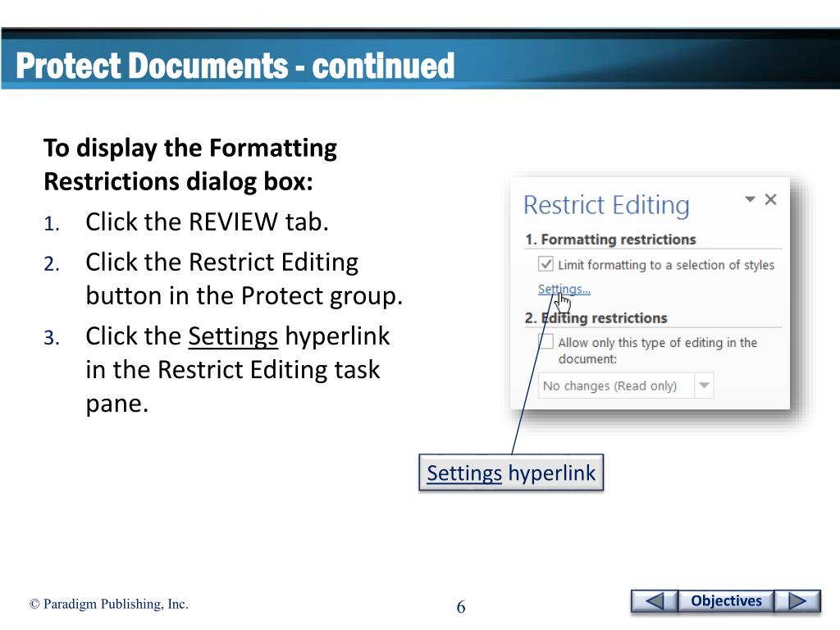Click the 'To display the Formatting' heading
Viewport: 840px width, 630px height.
[x=190, y=148]
